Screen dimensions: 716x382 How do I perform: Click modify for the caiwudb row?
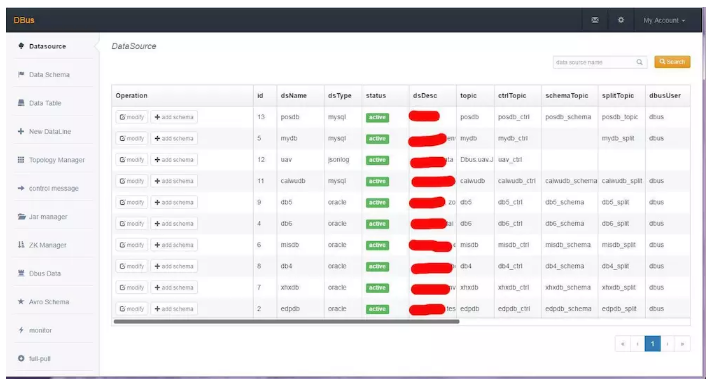pos(132,181)
